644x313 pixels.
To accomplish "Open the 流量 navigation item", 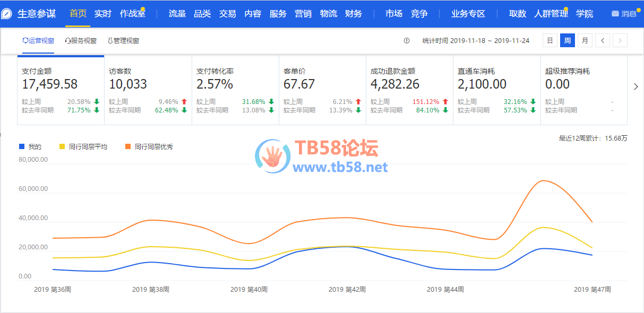I will pyautogui.click(x=177, y=14).
